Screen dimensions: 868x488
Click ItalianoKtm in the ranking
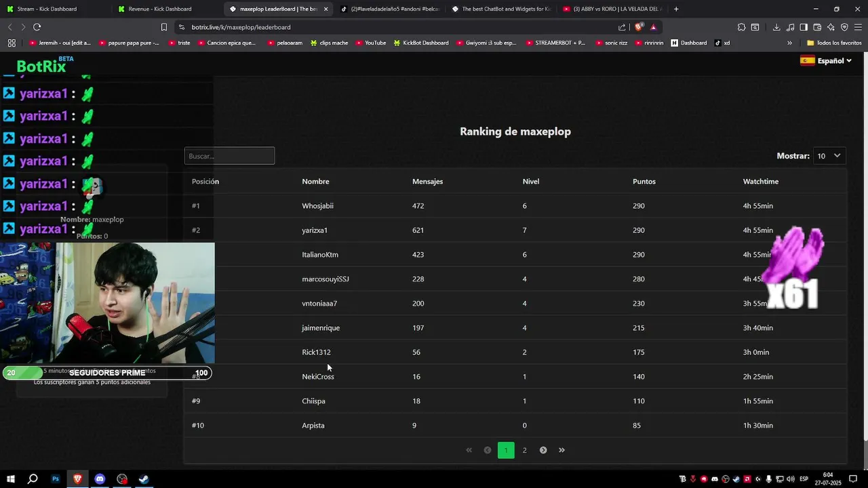click(320, 255)
